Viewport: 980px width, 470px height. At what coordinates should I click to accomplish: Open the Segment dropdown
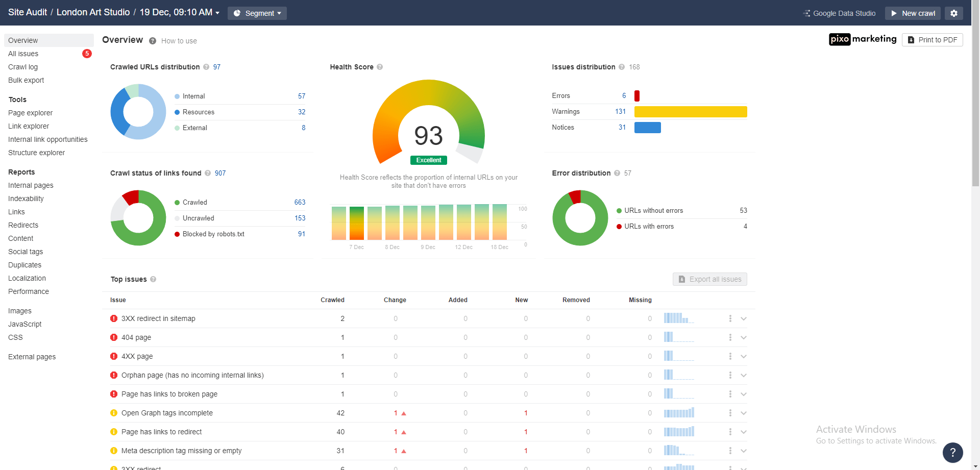(257, 13)
